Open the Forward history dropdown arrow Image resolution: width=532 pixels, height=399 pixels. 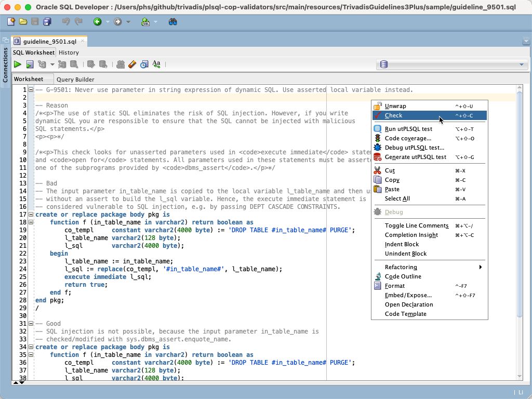[128, 22]
